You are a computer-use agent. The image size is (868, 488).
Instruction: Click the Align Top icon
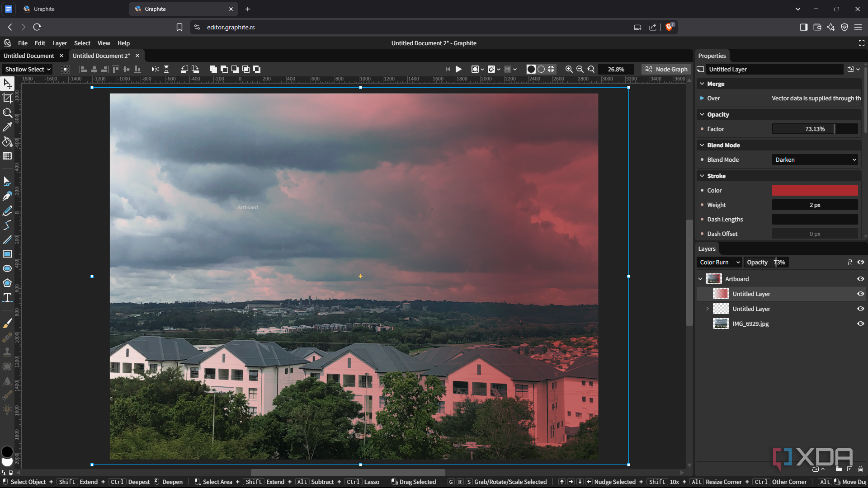pos(116,69)
